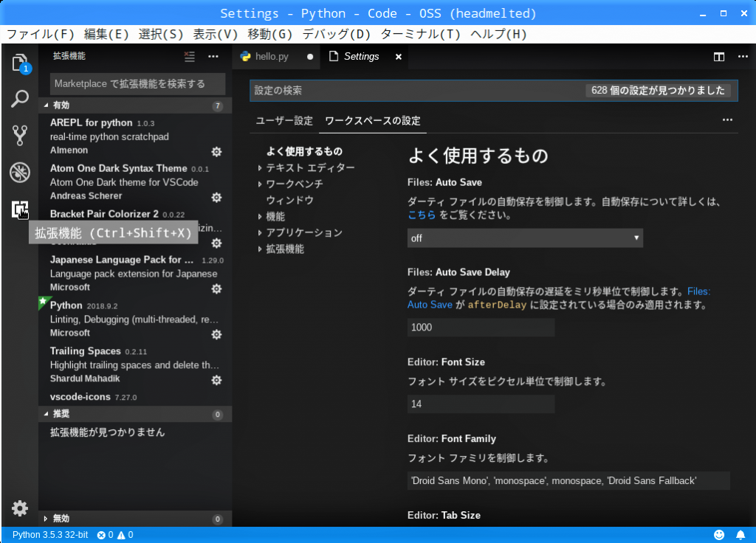Open gear menu for Python extension
Image resolution: width=756 pixels, height=543 pixels.
(x=216, y=334)
